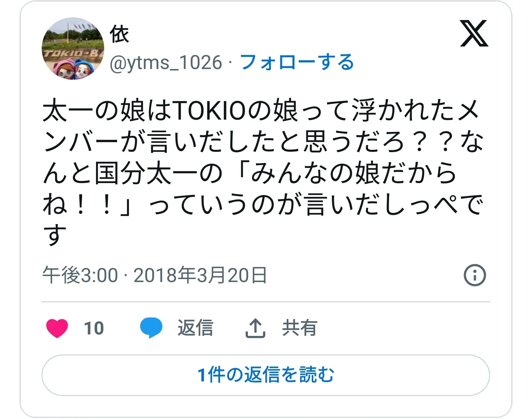Click the 共有 share label

(300, 328)
